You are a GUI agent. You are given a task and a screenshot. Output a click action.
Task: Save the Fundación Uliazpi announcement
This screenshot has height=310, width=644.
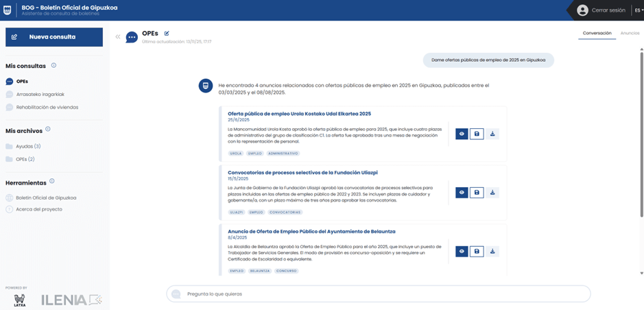click(x=477, y=193)
